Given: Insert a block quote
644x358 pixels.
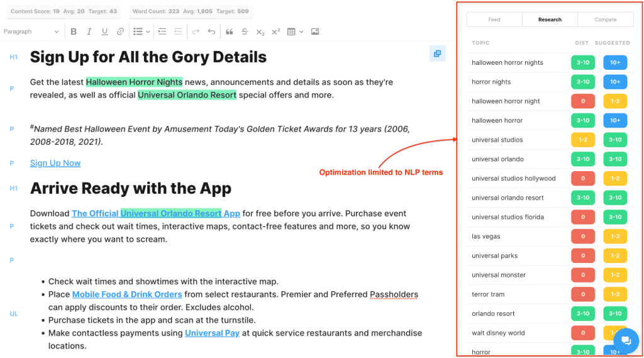Looking at the screenshot, I should point(229,31).
